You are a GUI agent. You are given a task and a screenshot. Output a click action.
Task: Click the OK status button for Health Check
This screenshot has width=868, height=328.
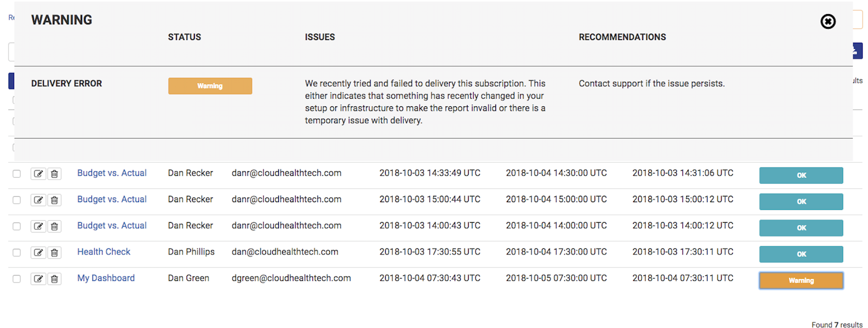(801, 254)
